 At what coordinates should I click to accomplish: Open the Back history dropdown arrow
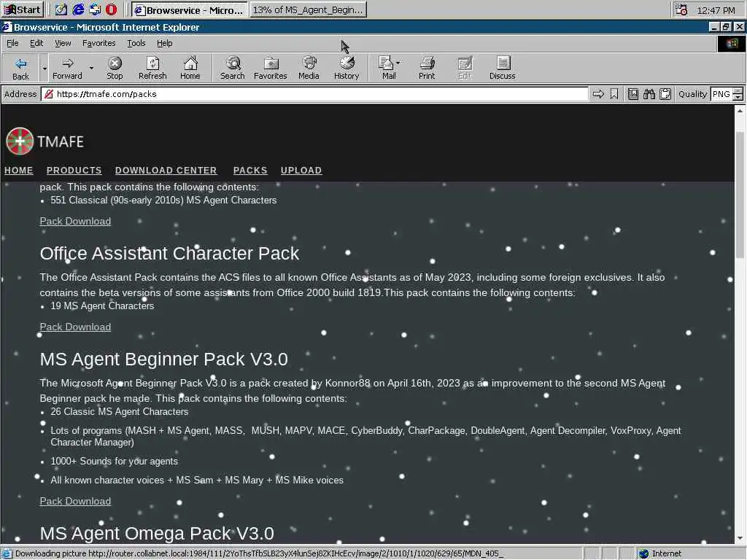point(44,69)
